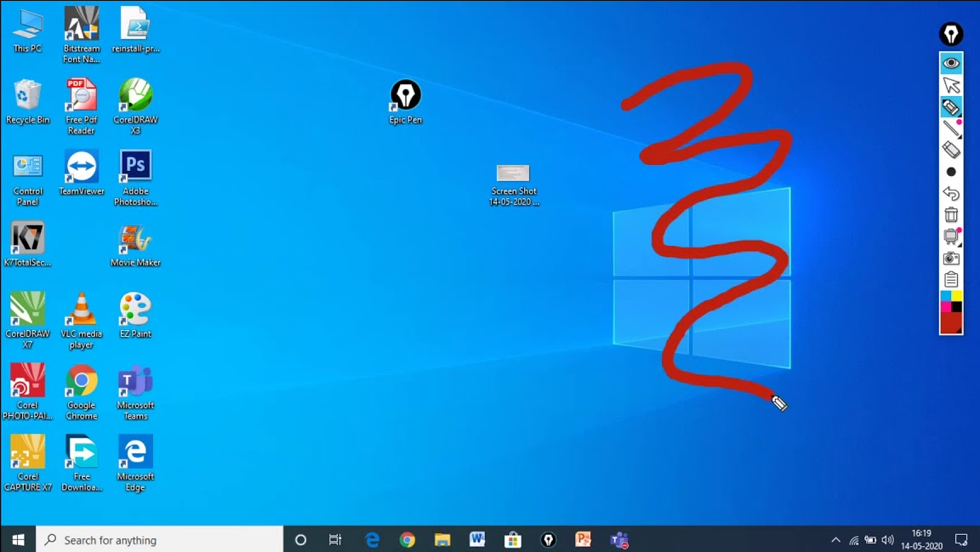Image resolution: width=980 pixels, height=552 pixels.
Task: Select the Screen Shot 14-05-2020 file
Action: 513,185
